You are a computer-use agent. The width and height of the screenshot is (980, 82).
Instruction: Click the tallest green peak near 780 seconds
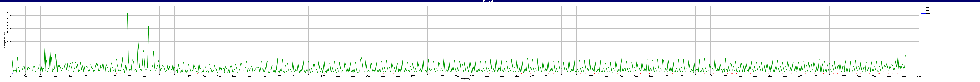coord(127,13)
